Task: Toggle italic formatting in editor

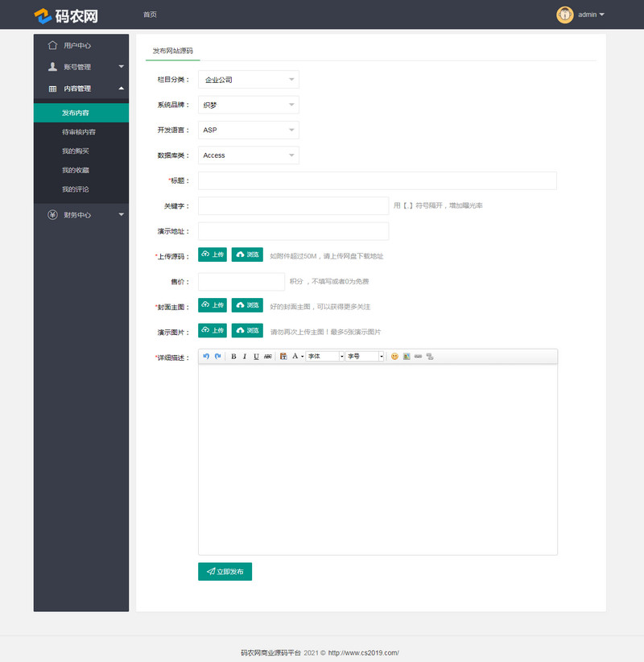Action: tap(245, 356)
